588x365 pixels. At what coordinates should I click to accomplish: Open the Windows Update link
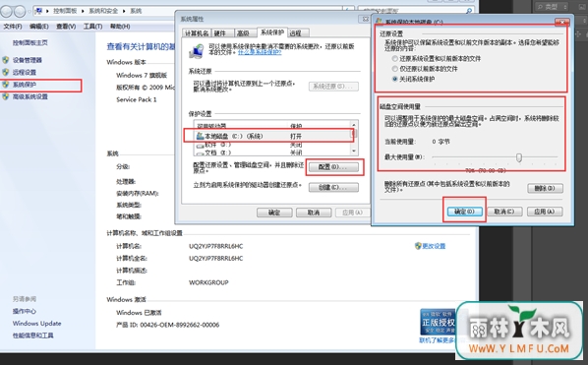pyautogui.click(x=36, y=323)
